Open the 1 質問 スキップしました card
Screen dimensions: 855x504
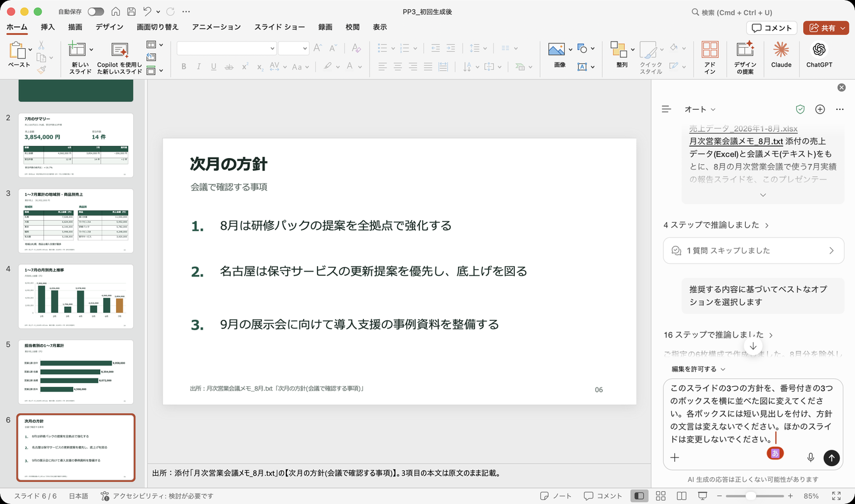coord(754,251)
